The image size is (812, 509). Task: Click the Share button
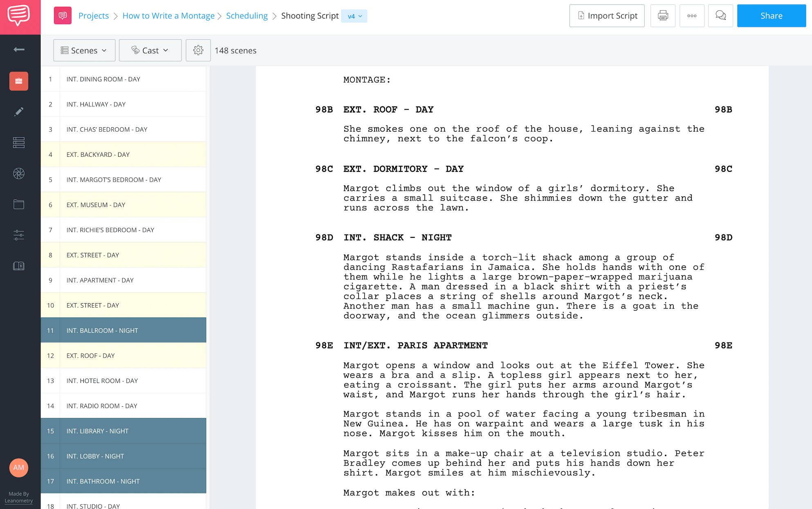771,16
